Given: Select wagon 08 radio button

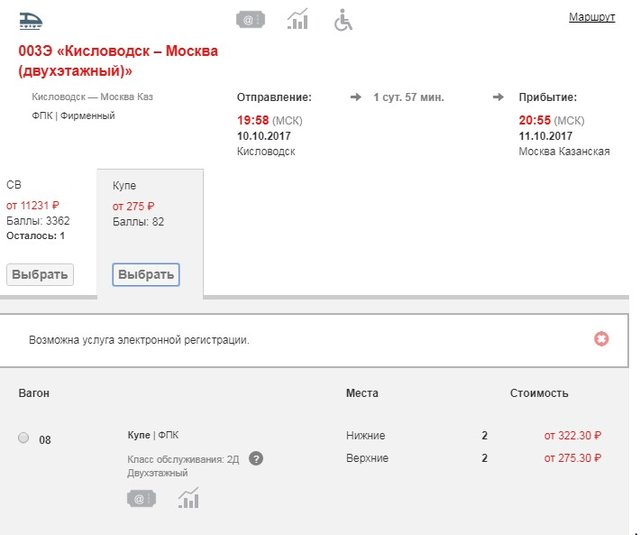Looking at the screenshot, I should pos(24,438).
